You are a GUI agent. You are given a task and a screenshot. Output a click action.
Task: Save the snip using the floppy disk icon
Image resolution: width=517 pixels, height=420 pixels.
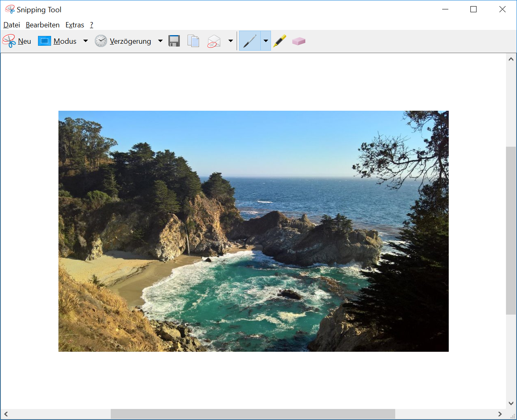coord(174,40)
